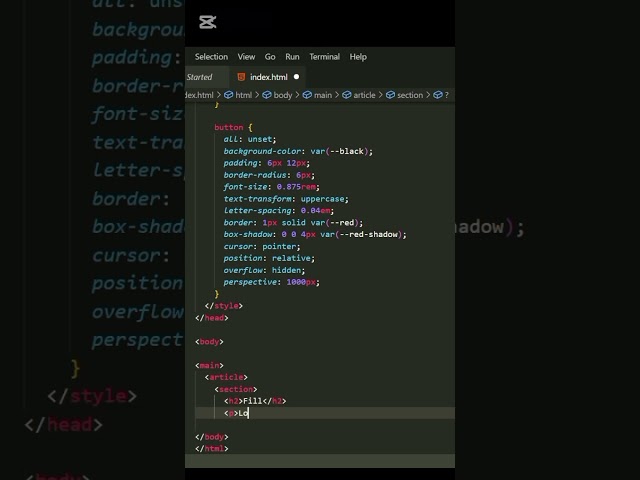Click the cube icon before html breadcrumb

pyautogui.click(x=229, y=95)
